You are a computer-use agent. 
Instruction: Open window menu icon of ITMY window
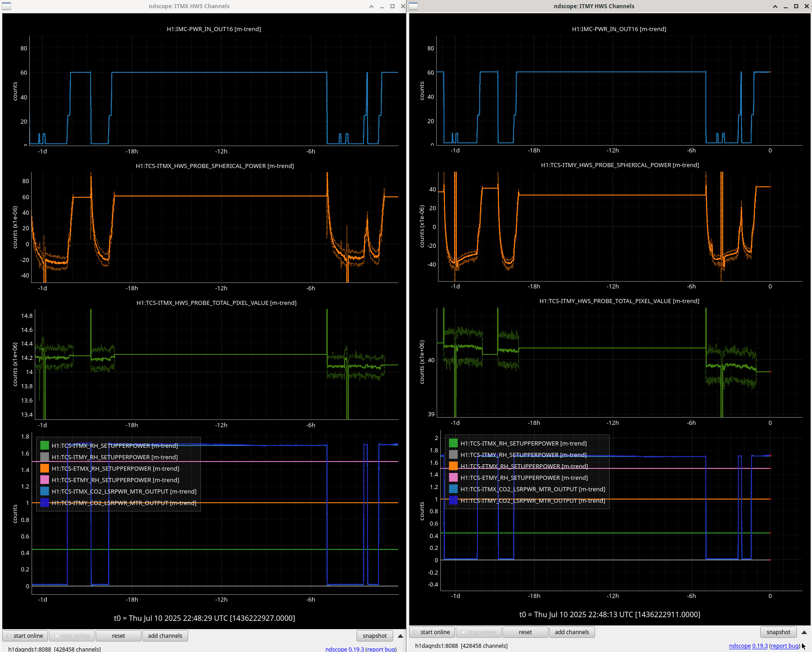click(413, 6)
